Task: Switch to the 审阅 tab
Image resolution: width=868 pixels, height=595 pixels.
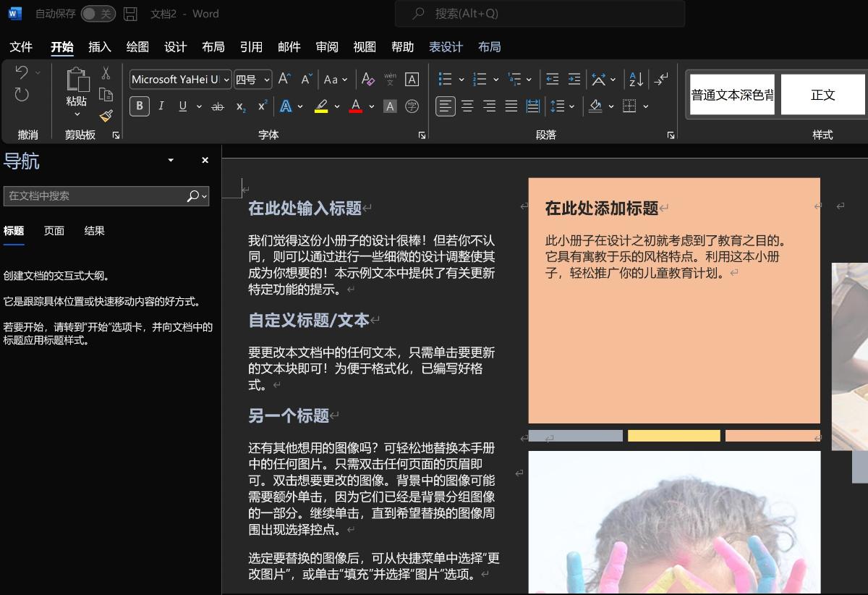Action: 327,47
